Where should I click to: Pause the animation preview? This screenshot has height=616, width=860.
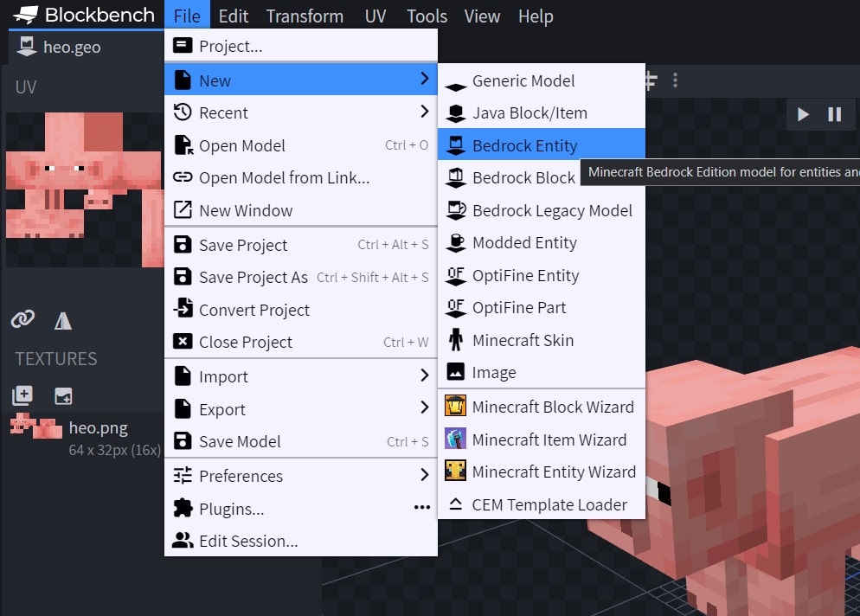tap(835, 114)
